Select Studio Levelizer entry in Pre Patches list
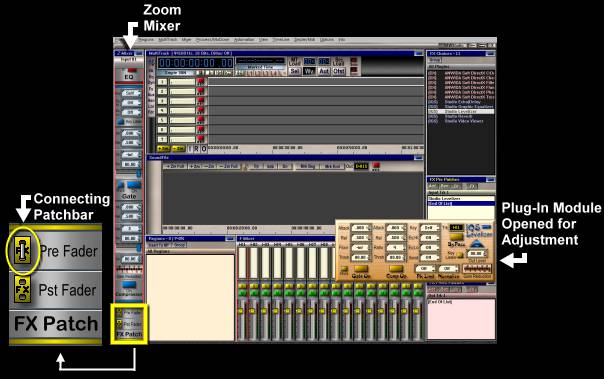604x379 pixels. coord(461,198)
